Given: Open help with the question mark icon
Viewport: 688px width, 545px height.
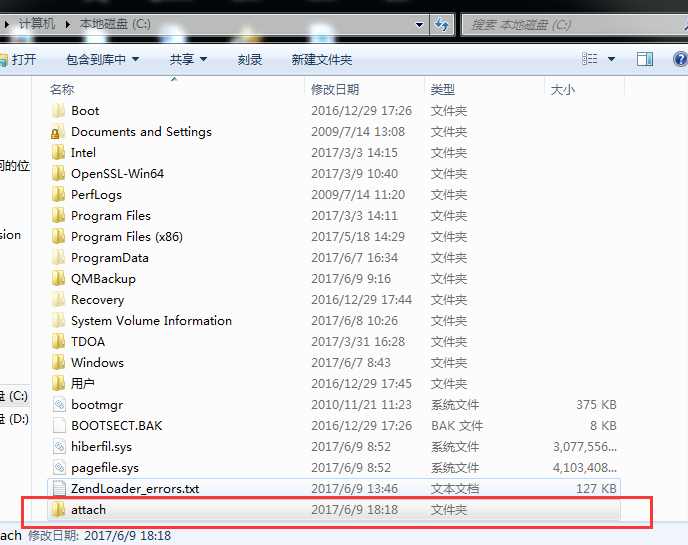Looking at the screenshot, I should point(681,59).
